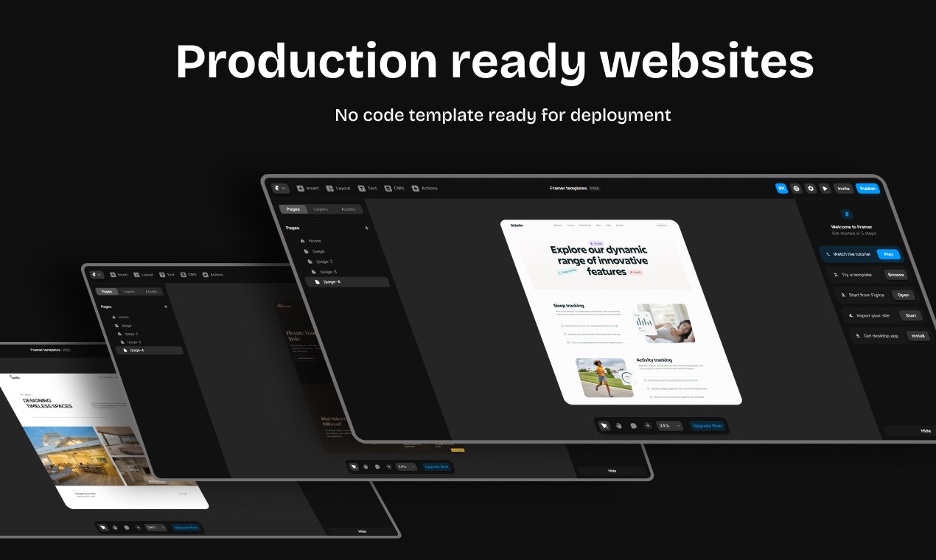Click the play preview icon in front window
This screenshot has width=936, height=560.
[825, 189]
